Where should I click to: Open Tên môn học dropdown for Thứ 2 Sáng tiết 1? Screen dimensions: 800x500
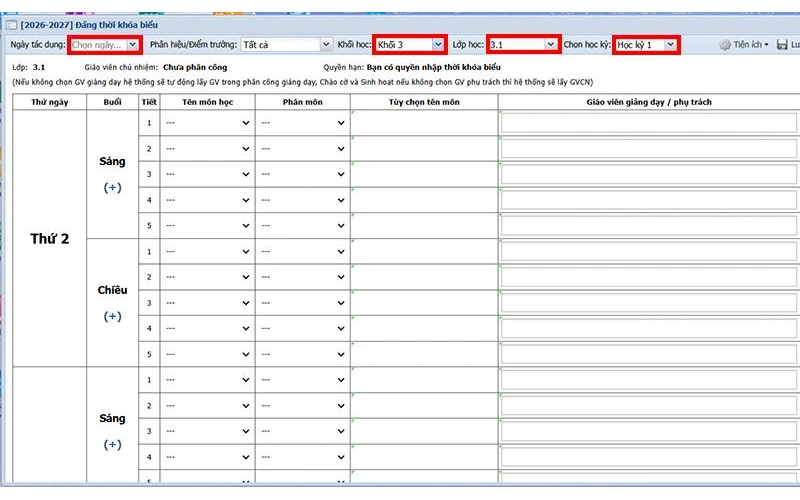207,123
